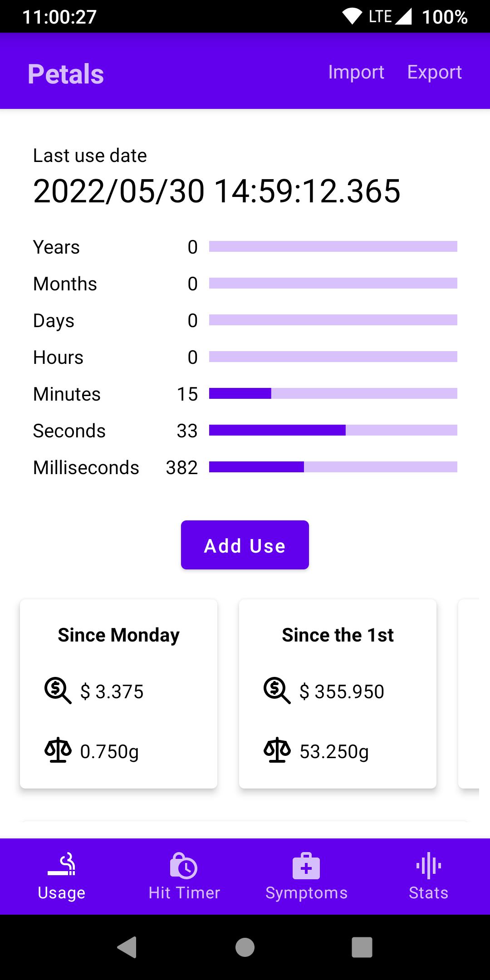Tap the Minutes progress bar
The image size is (490, 980).
(333, 393)
